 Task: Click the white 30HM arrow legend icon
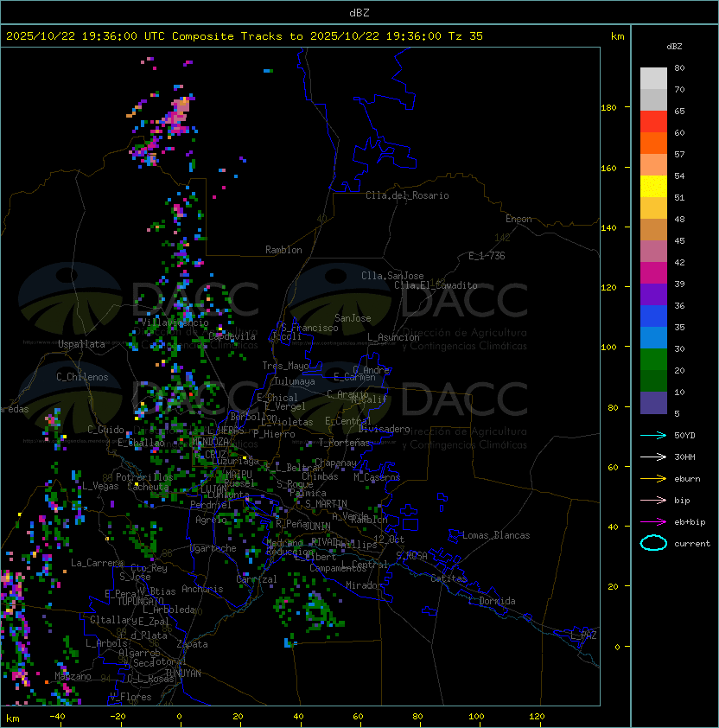click(x=653, y=457)
